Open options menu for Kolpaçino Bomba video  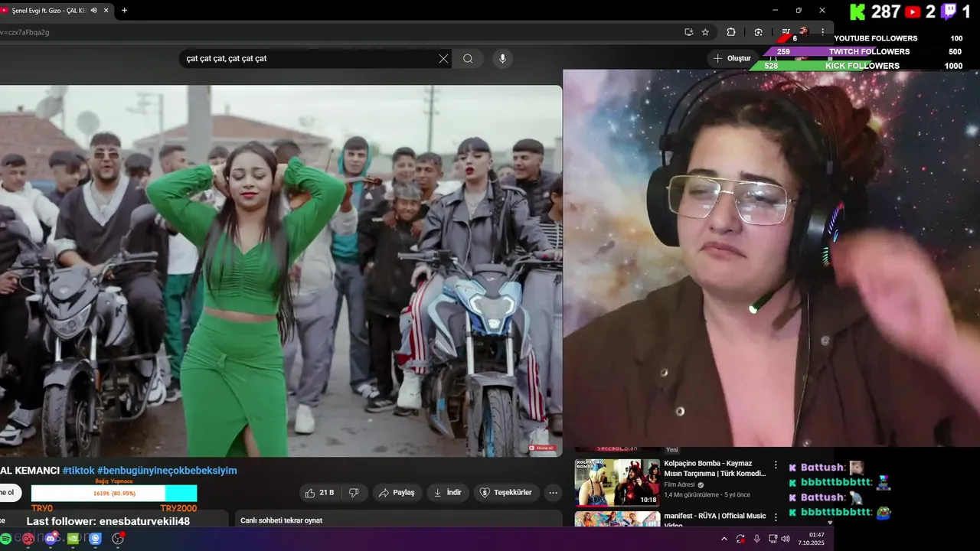pos(776,465)
